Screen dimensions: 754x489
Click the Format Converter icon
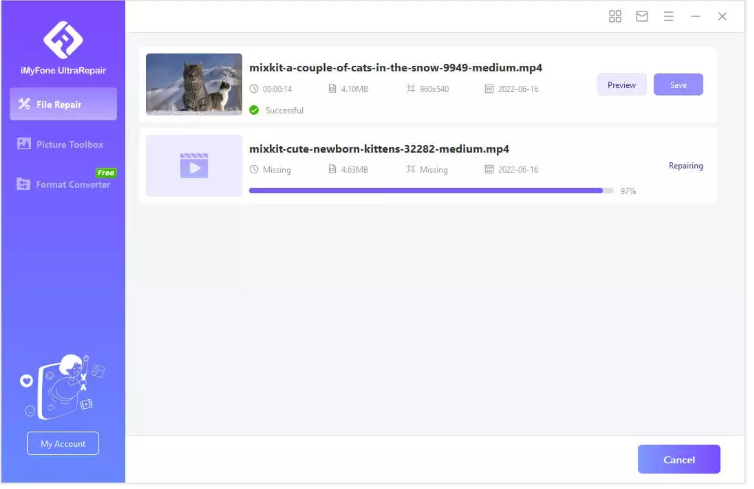coord(24,185)
